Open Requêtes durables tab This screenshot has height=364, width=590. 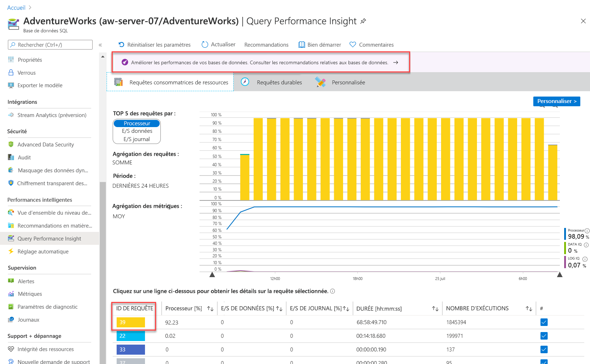click(271, 82)
